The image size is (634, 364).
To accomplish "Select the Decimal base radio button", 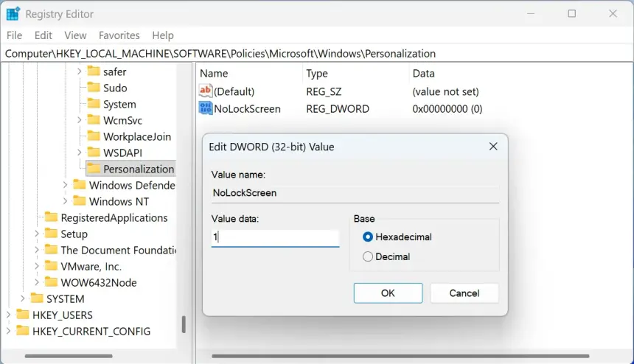I will tap(368, 256).
